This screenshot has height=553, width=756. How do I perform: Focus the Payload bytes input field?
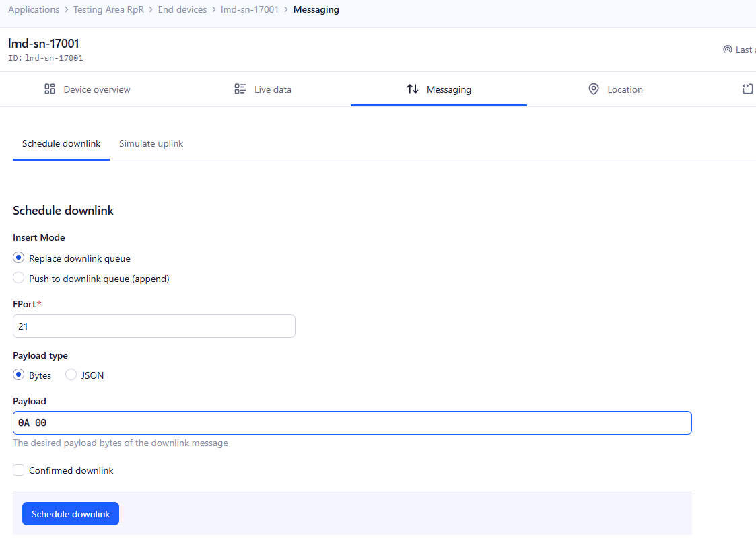tap(352, 423)
